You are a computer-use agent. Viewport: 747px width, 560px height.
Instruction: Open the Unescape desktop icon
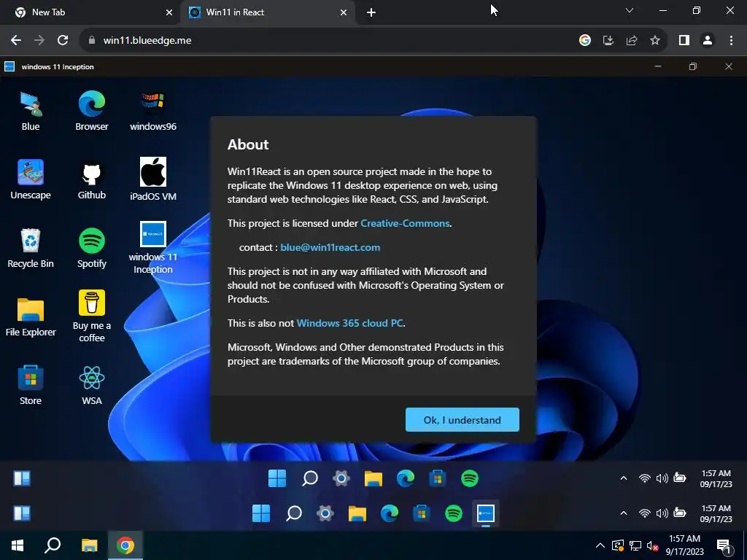(x=31, y=179)
